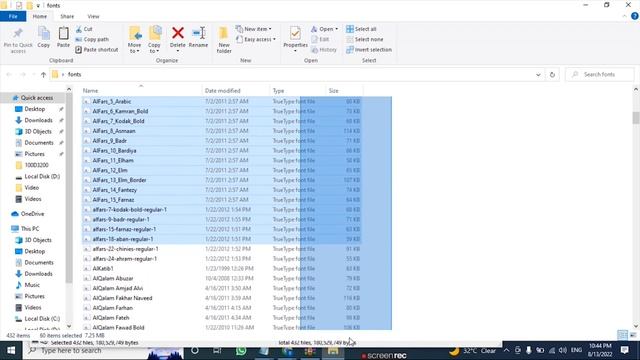Open the 100D3200 folder in sidebar

pos(36,165)
